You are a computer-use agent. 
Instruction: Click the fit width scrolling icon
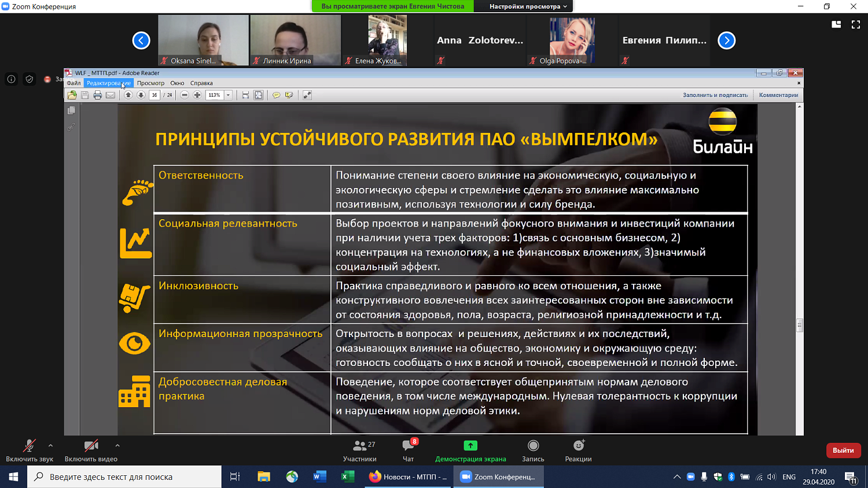coord(245,95)
